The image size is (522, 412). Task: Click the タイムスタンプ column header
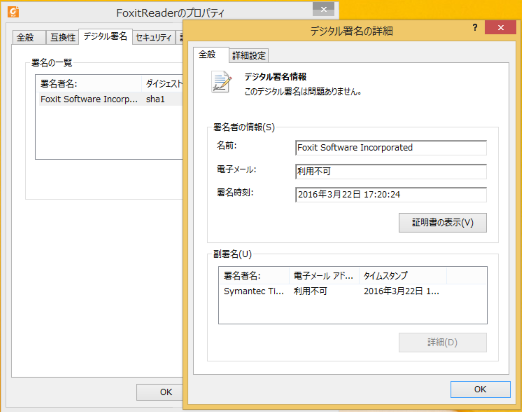point(403,276)
